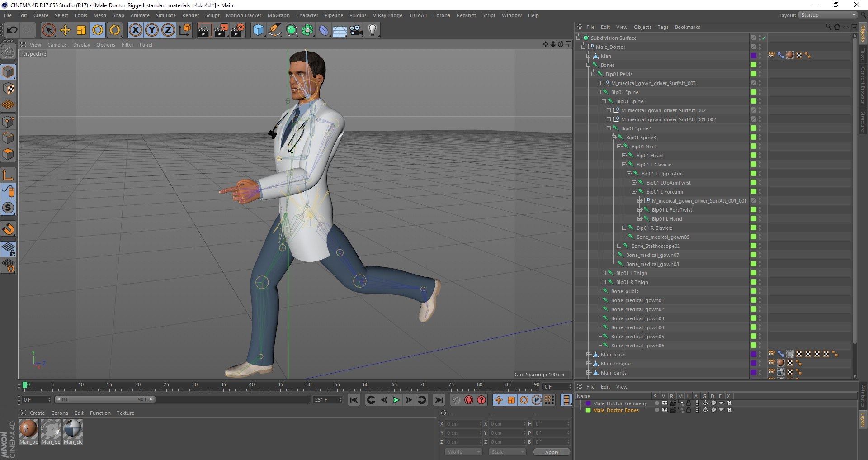The height and width of the screenshot is (460, 868).
Task: Toggle the Y-axis lock icon
Action: [x=152, y=30]
